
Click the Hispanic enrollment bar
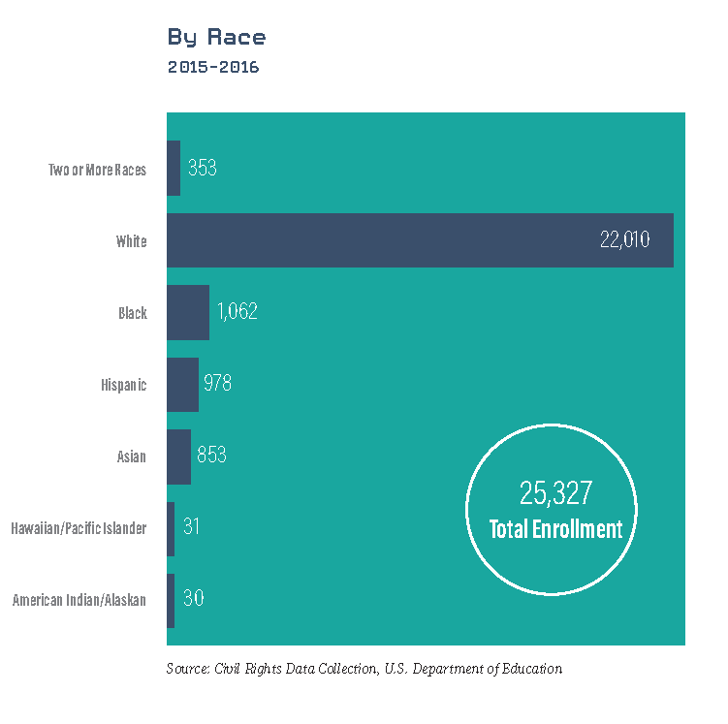(x=182, y=385)
